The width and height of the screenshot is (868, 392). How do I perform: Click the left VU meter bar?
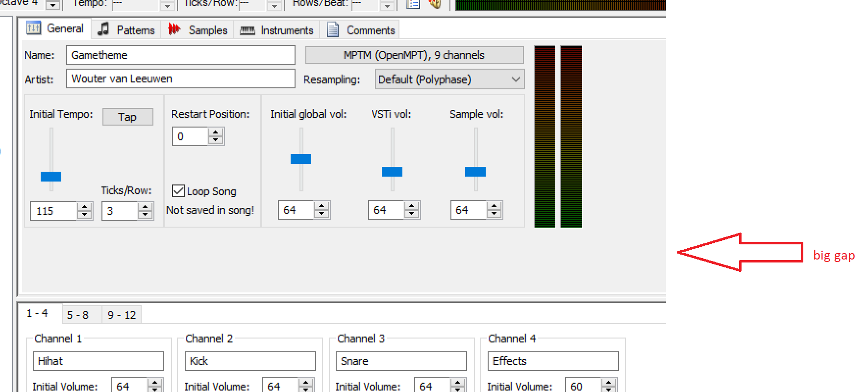pos(545,136)
